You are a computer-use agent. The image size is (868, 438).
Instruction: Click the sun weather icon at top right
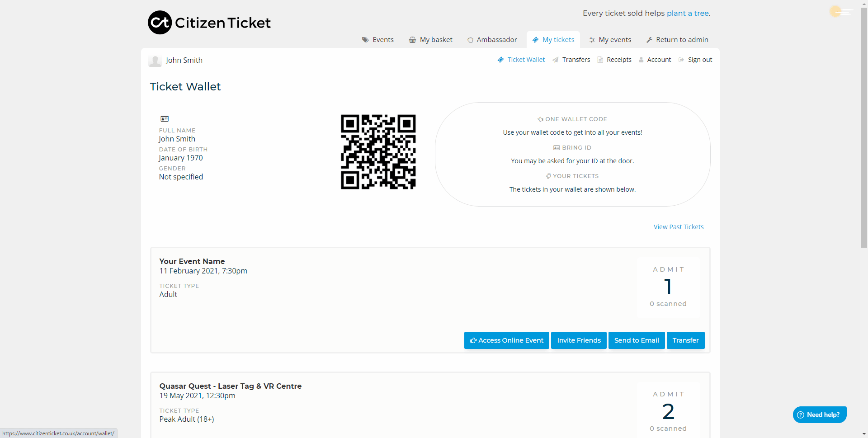click(x=835, y=11)
